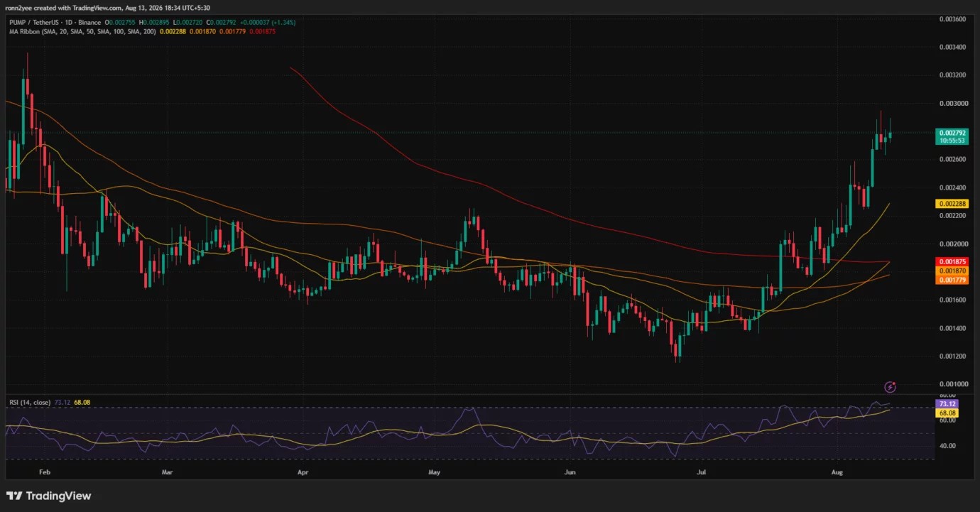Click the purple lightning events icon
The image size is (980, 512).
click(x=890, y=387)
